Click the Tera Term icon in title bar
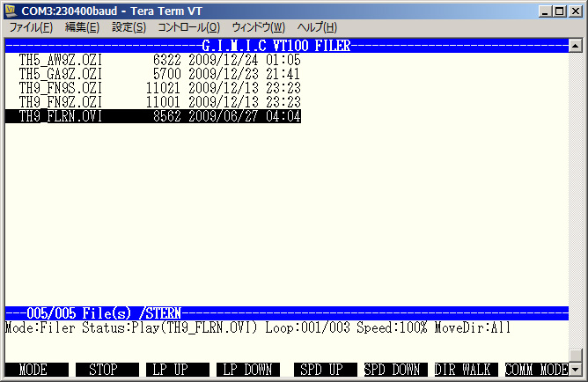Viewport: 588px width, 382px height. [11, 11]
